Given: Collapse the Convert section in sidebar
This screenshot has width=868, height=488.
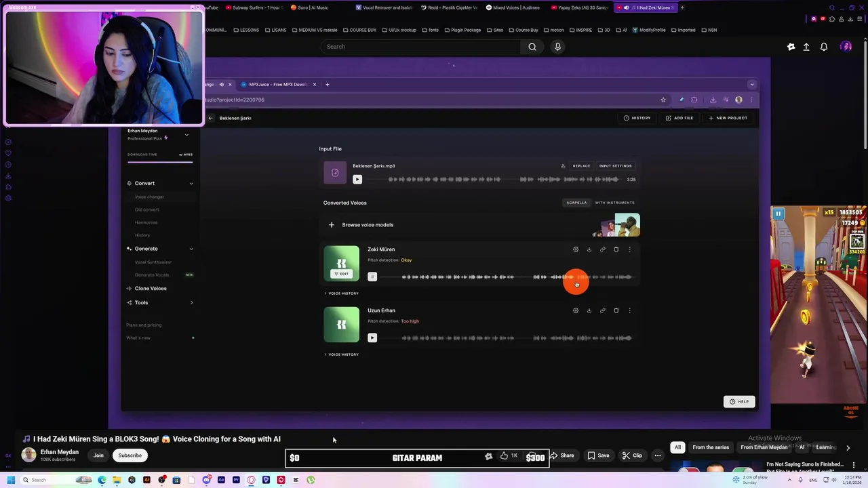Looking at the screenshot, I should 191,184.
